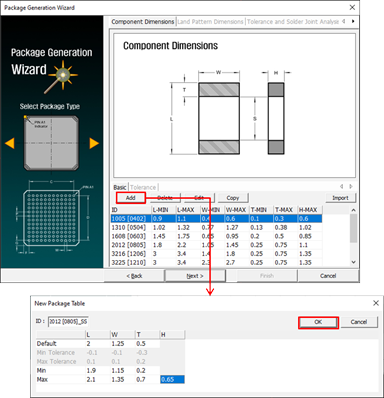Click the Add button
The image size is (384, 398).
131,198
